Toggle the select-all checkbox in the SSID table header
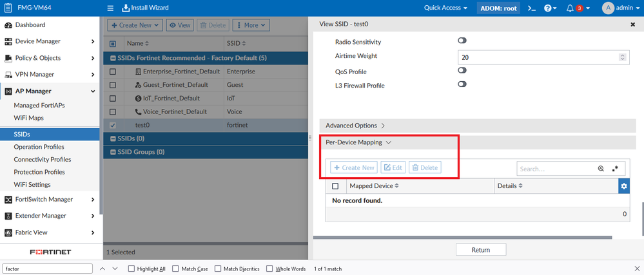The width and height of the screenshot is (644, 275). 113,43
